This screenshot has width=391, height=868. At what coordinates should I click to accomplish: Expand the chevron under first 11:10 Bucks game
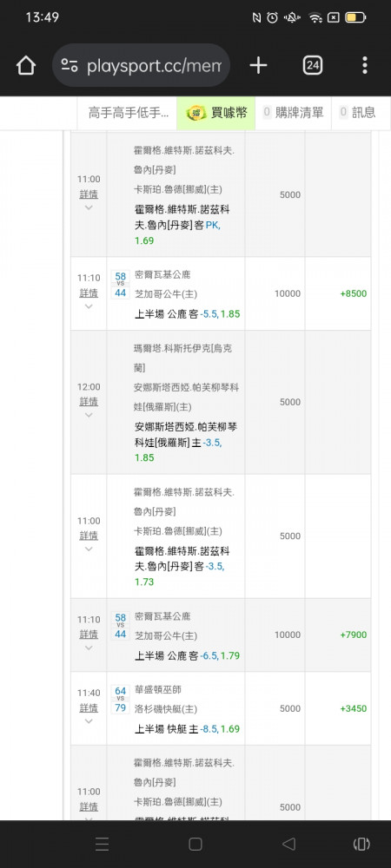pos(89,306)
